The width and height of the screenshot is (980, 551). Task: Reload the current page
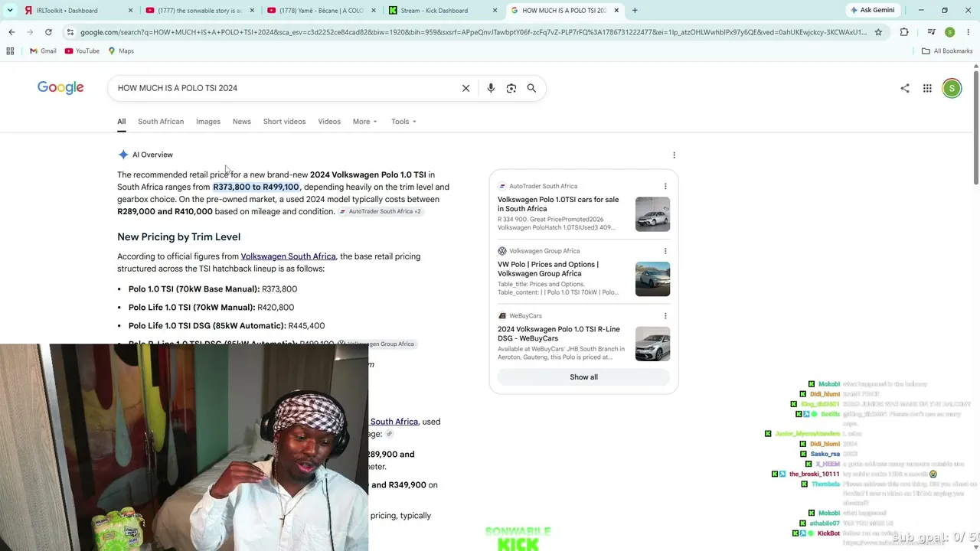(x=48, y=32)
